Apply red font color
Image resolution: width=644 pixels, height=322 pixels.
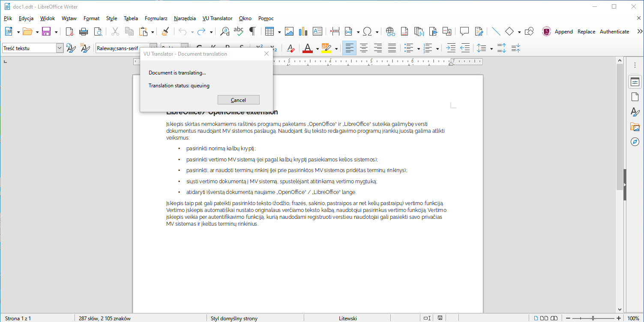pyautogui.click(x=308, y=48)
